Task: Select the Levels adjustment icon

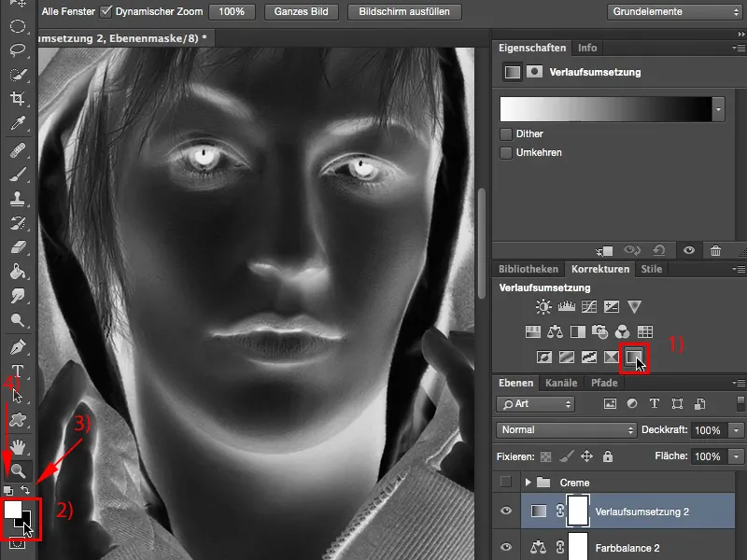Action: [x=566, y=307]
